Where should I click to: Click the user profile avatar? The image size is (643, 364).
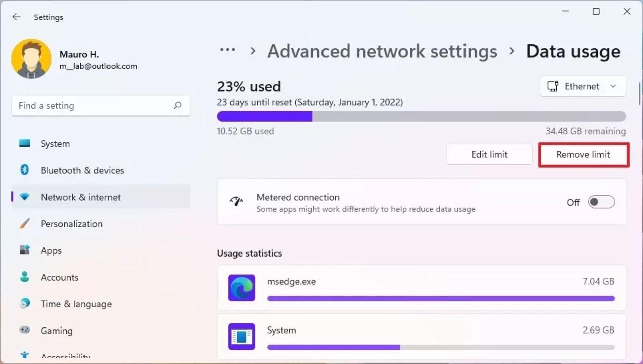[31, 59]
